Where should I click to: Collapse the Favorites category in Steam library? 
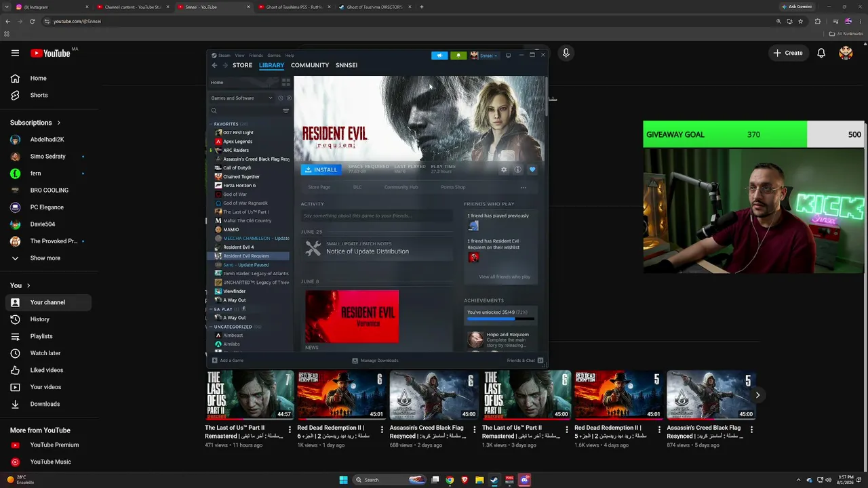click(x=211, y=124)
